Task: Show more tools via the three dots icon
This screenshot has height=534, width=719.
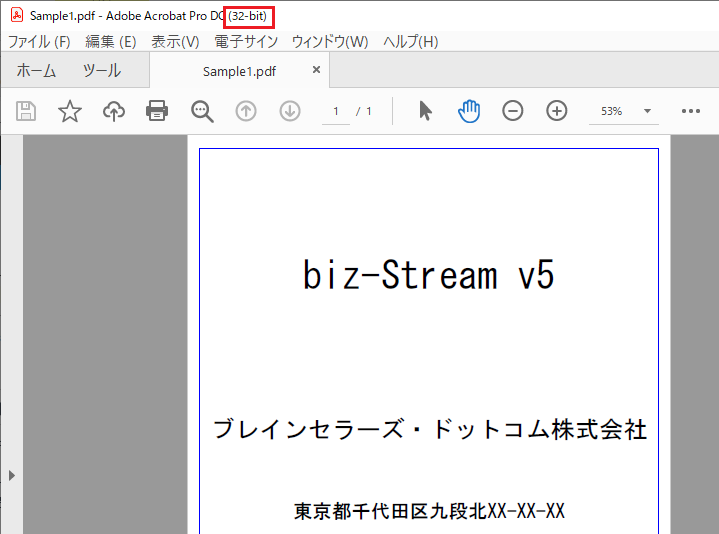Action: tap(691, 111)
